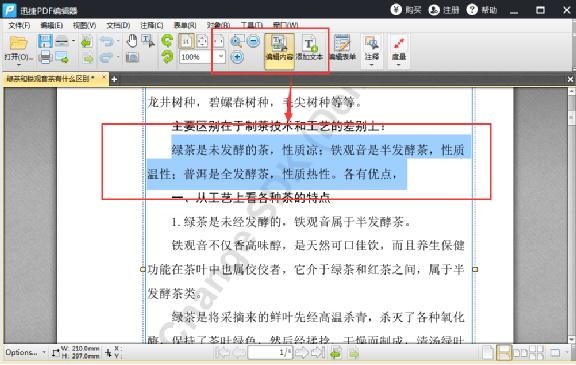Go to last page arrow

pos(318,353)
